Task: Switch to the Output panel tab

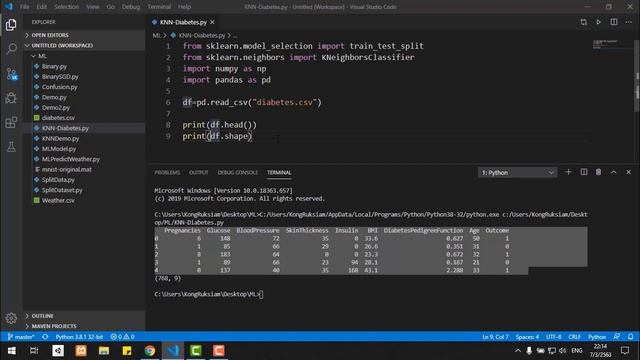Action: click(x=199, y=173)
